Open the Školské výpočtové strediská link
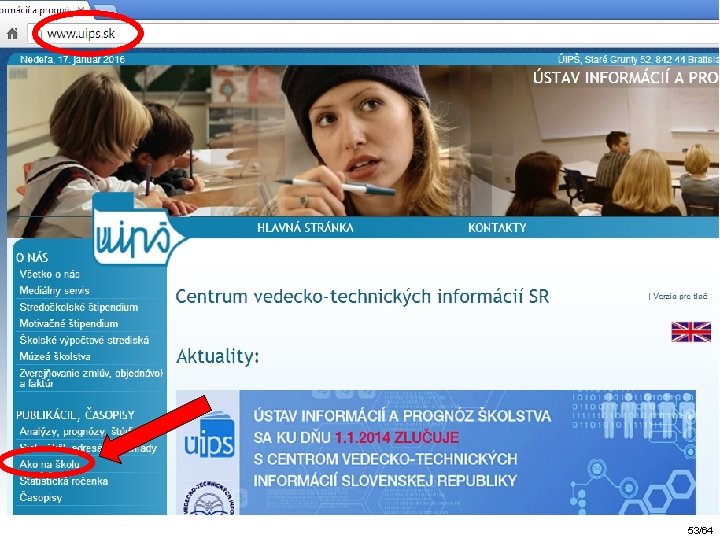The height and width of the screenshot is (540, 720). point(84,340)
